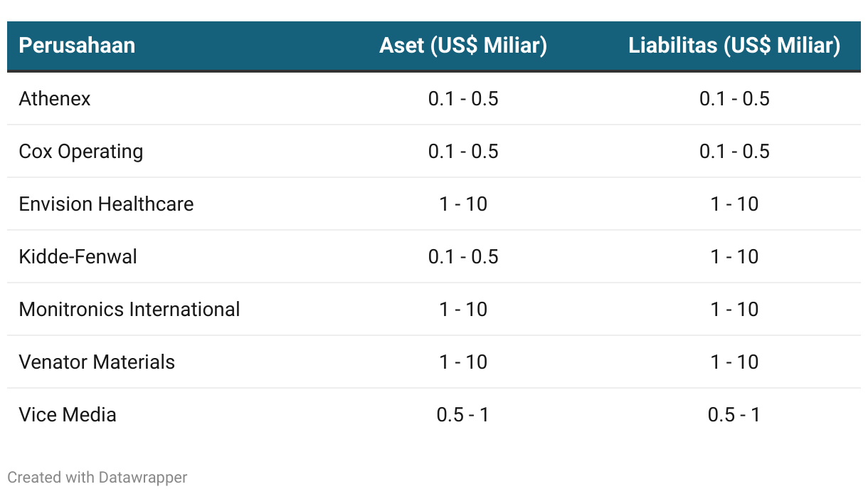Click the Vice Media company name
Screen dimensions: 868x494
(x=68, y=414)
